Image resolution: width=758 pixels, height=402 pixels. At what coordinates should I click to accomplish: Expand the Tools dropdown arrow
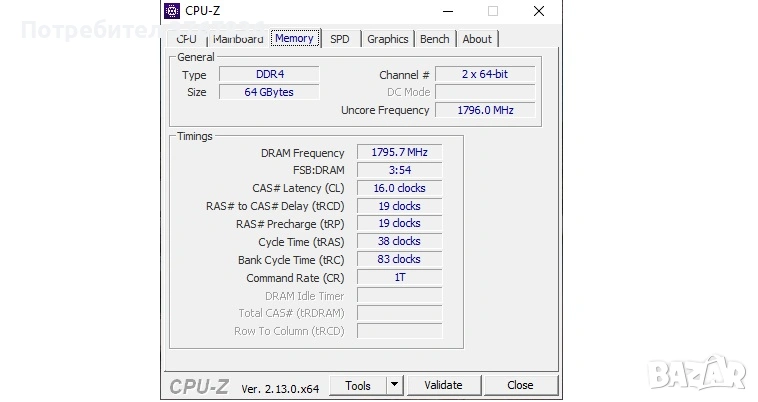(x=394, y=386)
